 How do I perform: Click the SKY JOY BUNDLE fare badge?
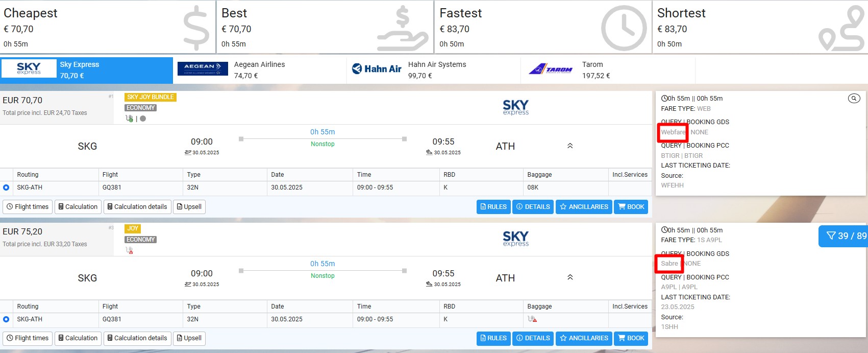[151, 97]
